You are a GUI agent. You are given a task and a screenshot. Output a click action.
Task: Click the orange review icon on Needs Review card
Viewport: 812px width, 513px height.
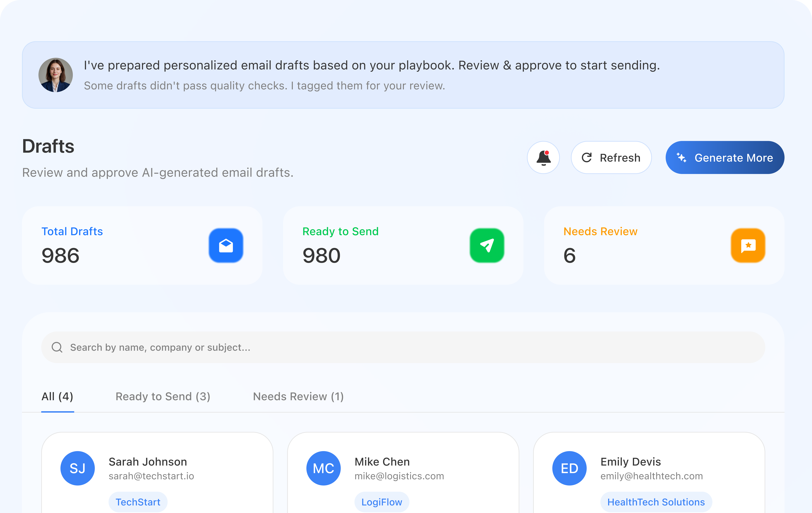pos(748,245)
